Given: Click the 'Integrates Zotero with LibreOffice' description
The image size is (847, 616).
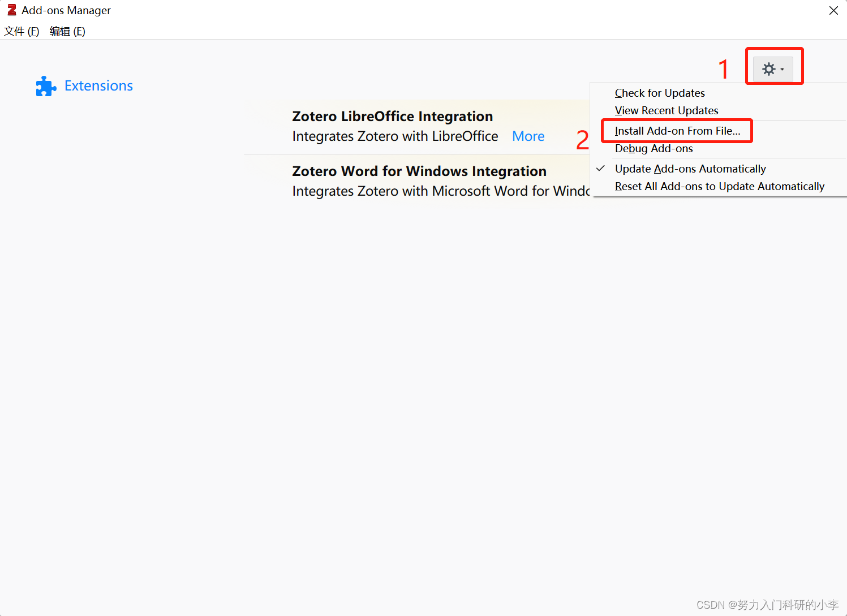Looking at the screenshot, I should coord(395,136).
